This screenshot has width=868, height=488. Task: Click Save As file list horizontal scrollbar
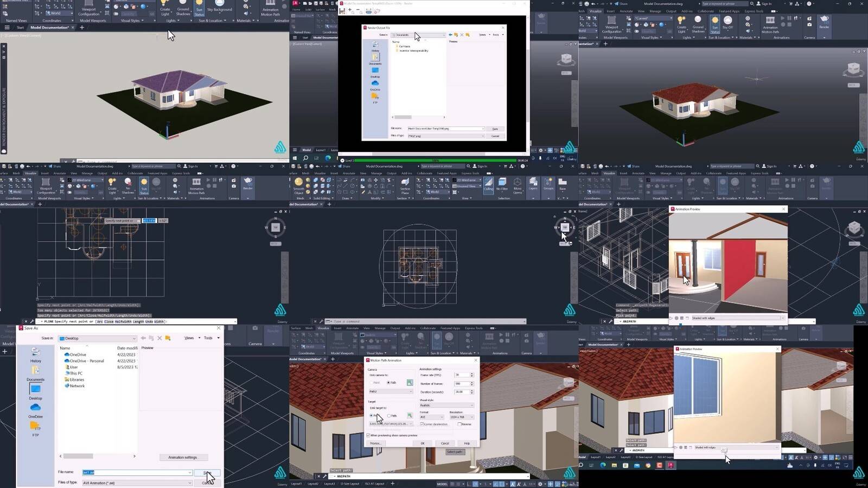coord(97,456)
